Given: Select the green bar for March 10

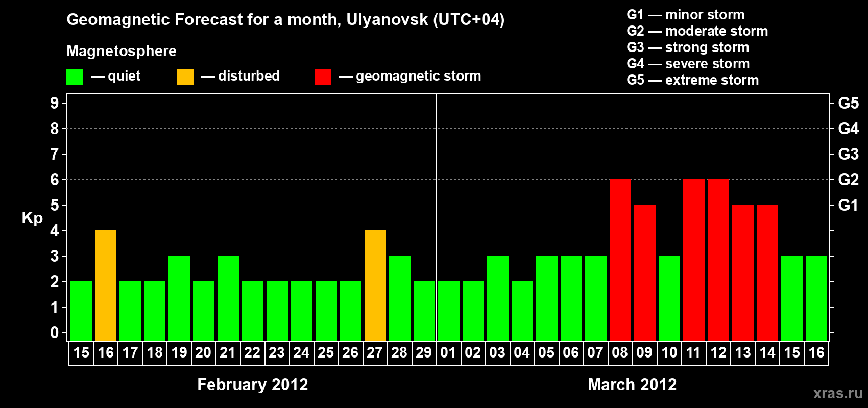Looking at the screenshot, I should 669,298.
